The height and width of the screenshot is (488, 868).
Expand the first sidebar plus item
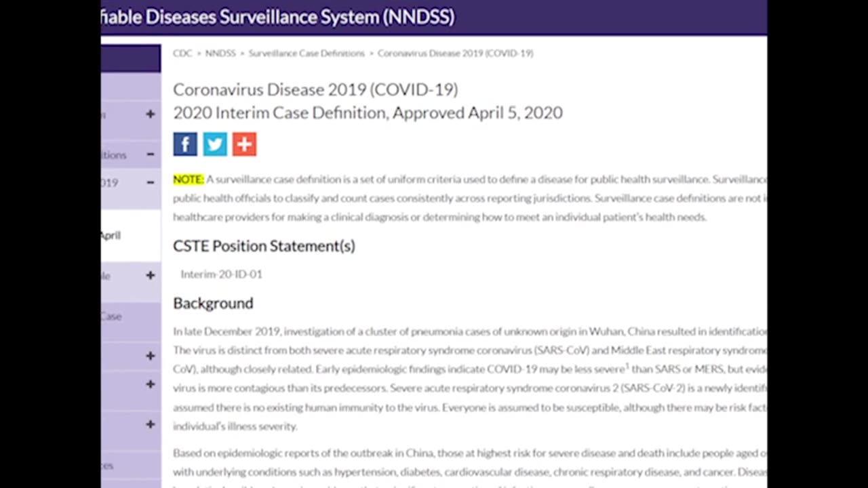coord(151,114)
